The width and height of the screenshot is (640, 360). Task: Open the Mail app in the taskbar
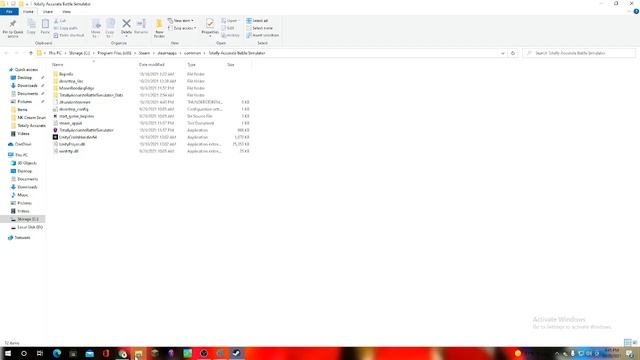pyautogui.click(x=89, y=353)
